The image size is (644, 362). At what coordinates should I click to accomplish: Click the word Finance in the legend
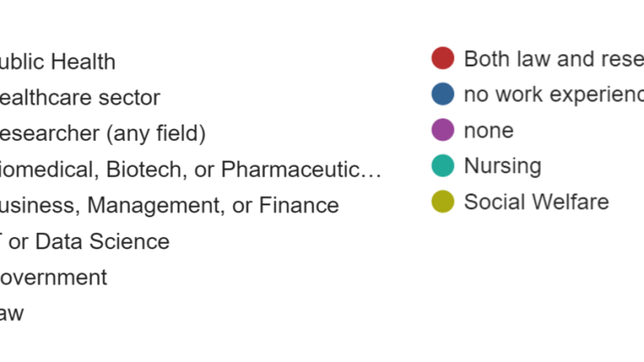tap(299, 205)
